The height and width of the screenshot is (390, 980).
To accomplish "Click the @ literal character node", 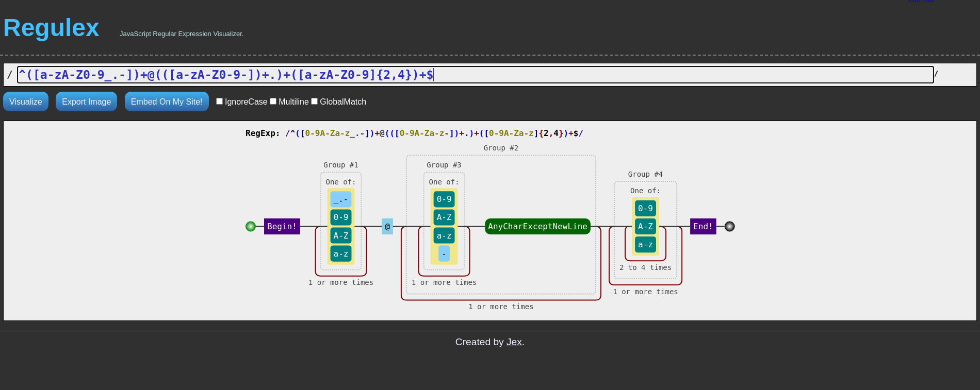I will point(387,227).
